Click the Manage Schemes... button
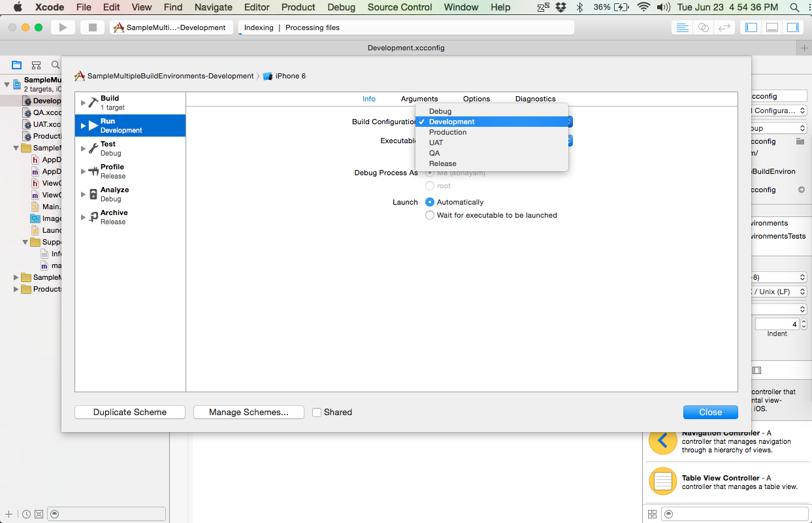Viewport: 812px width, 523px height. 249,413
